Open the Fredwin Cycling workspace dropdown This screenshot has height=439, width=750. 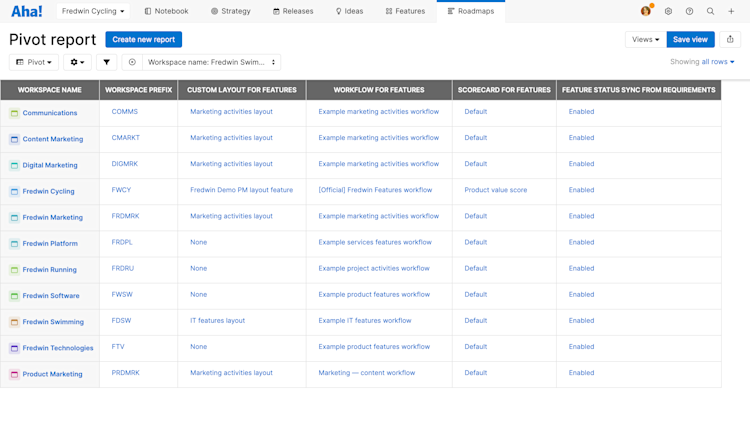93,11
